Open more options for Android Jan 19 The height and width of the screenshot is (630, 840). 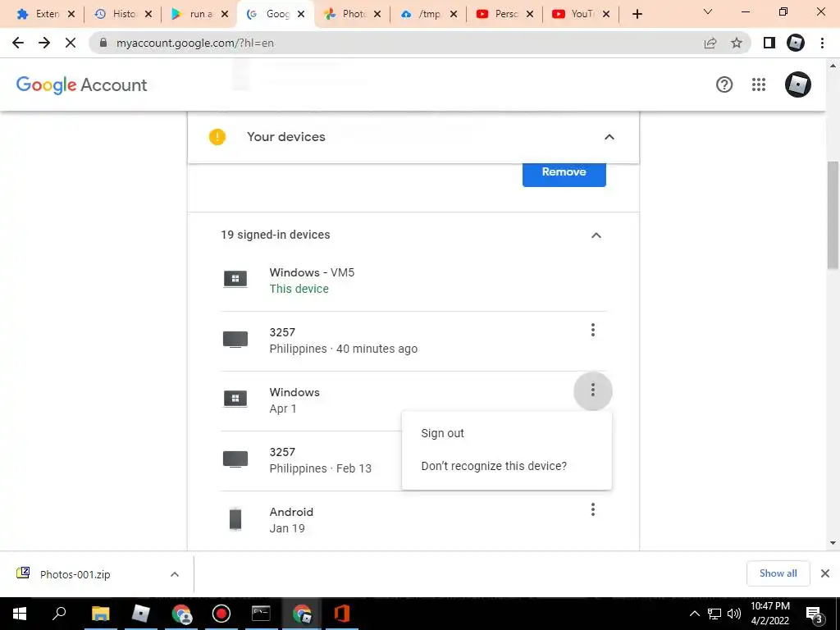(x=592, y=509)
